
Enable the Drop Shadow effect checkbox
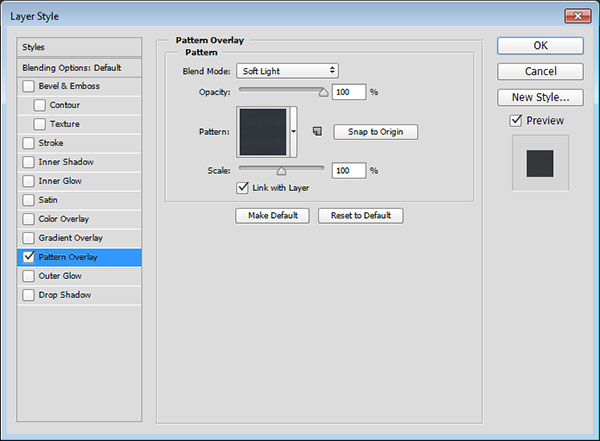coord(28,295)
